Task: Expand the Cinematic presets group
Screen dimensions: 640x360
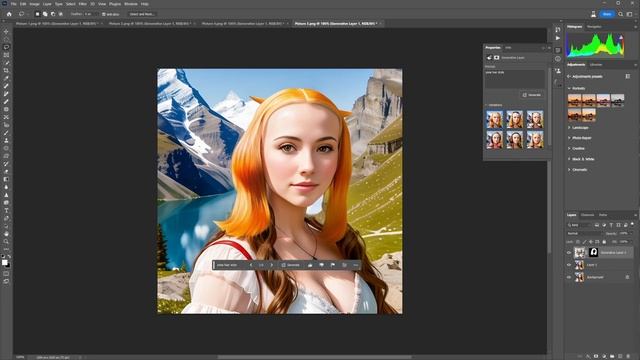Action: pyautogui.click(x=569, y=170)
